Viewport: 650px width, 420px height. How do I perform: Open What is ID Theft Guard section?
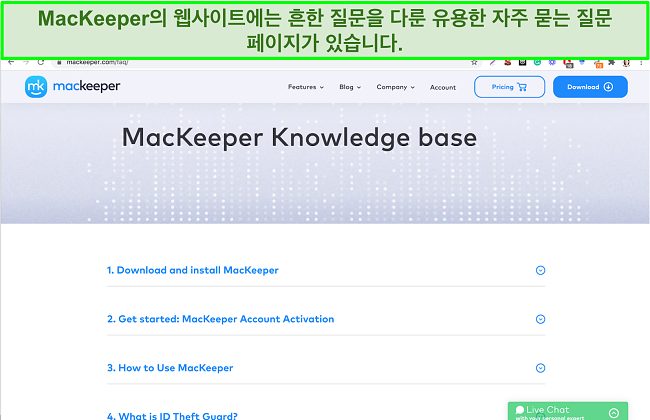coord(172,415)
